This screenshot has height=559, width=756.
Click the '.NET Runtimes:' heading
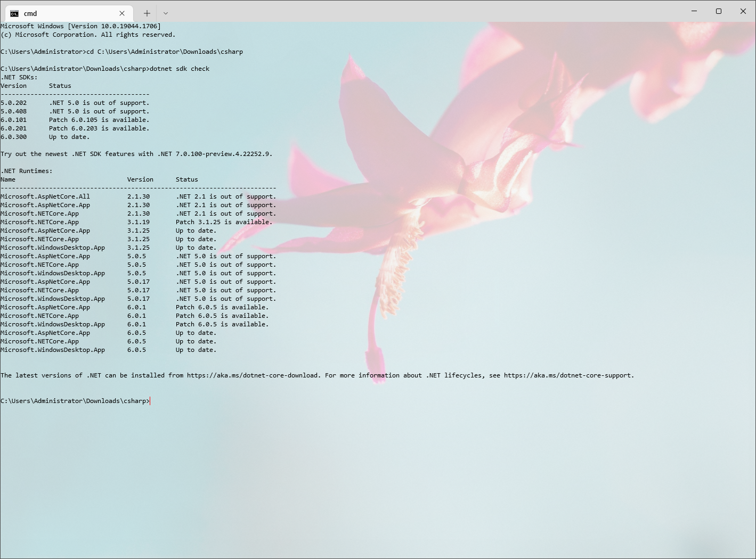27,171
